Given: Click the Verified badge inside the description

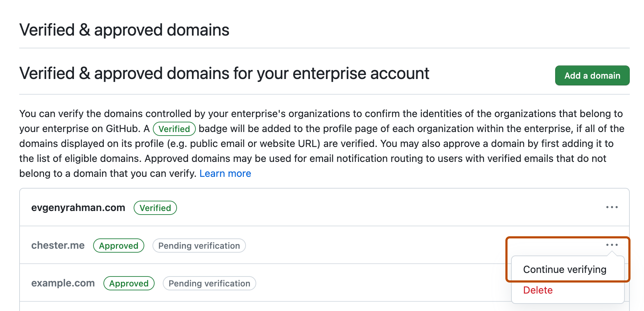Looking at the screenshot, I should point(174,129).
